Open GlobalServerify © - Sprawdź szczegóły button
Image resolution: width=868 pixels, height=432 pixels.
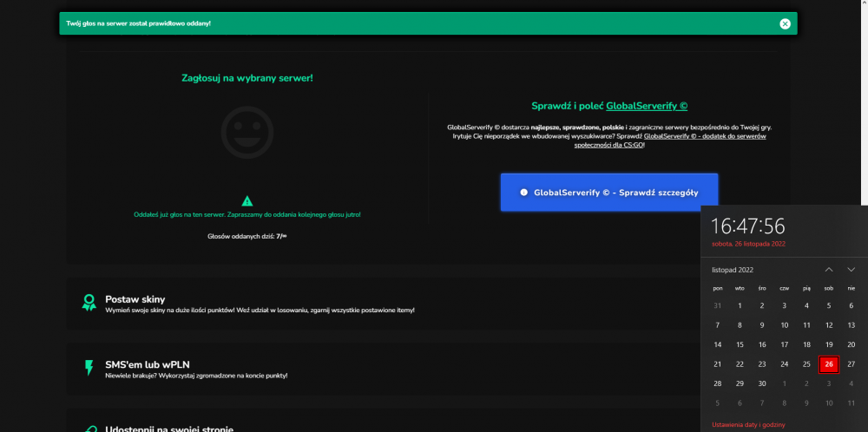click(x=609, y=193)
